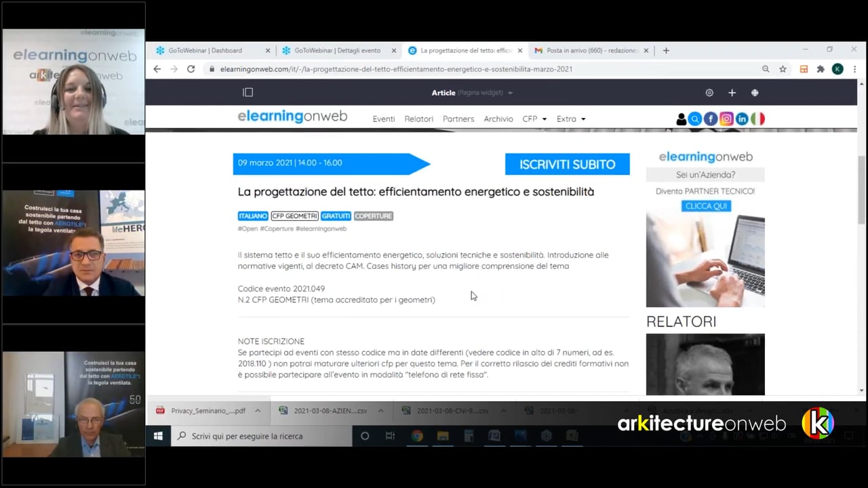Open the Eventi menu item
The image size is (868, 488).
(384, 119)
